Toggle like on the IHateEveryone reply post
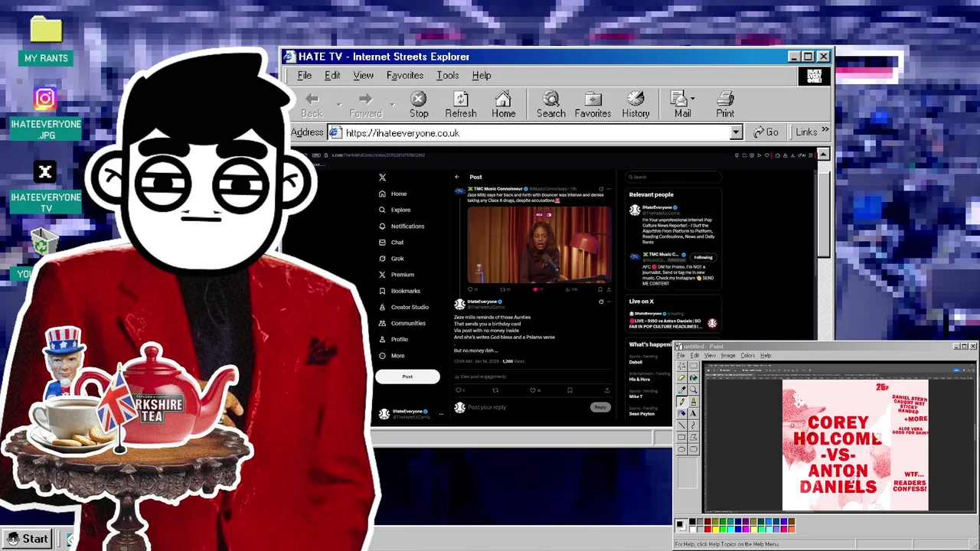 coord(533,390)
